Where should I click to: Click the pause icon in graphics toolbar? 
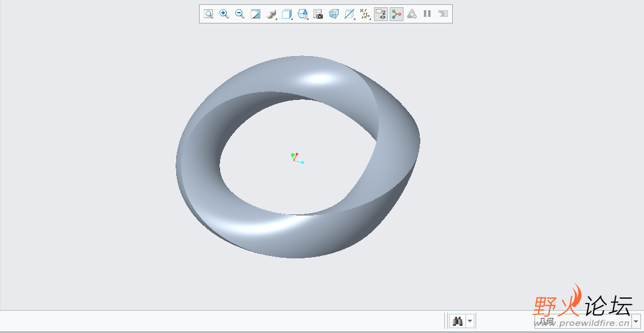click(427, 14)
